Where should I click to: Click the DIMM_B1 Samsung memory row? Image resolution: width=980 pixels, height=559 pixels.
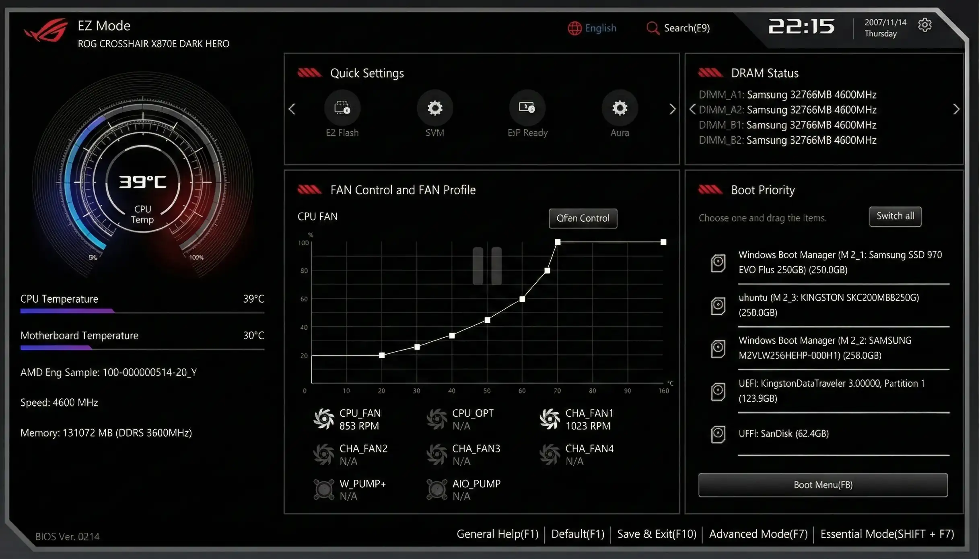click(x=787, y=125)
